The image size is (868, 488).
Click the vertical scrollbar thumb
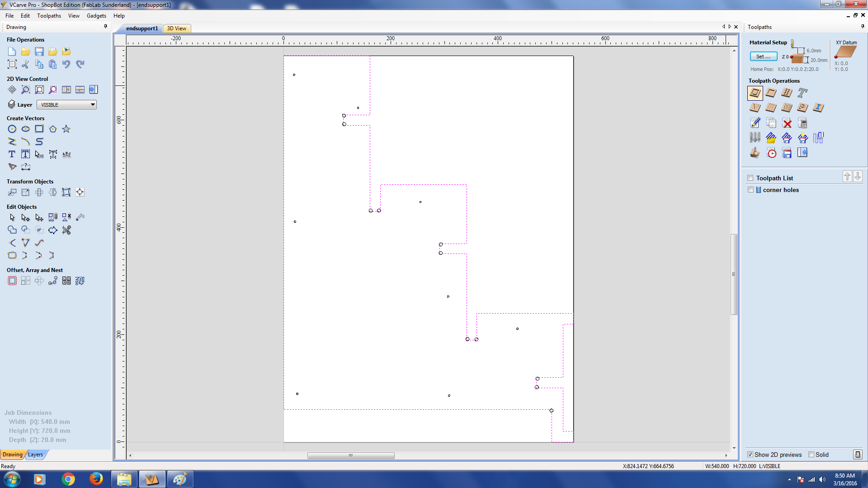pos(734,274)
